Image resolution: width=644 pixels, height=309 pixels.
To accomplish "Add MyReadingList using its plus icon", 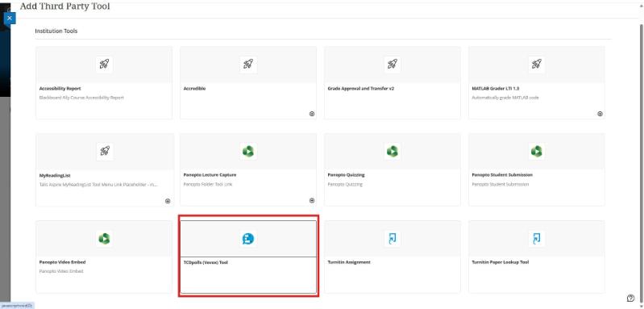I will [x=168, y=201].
